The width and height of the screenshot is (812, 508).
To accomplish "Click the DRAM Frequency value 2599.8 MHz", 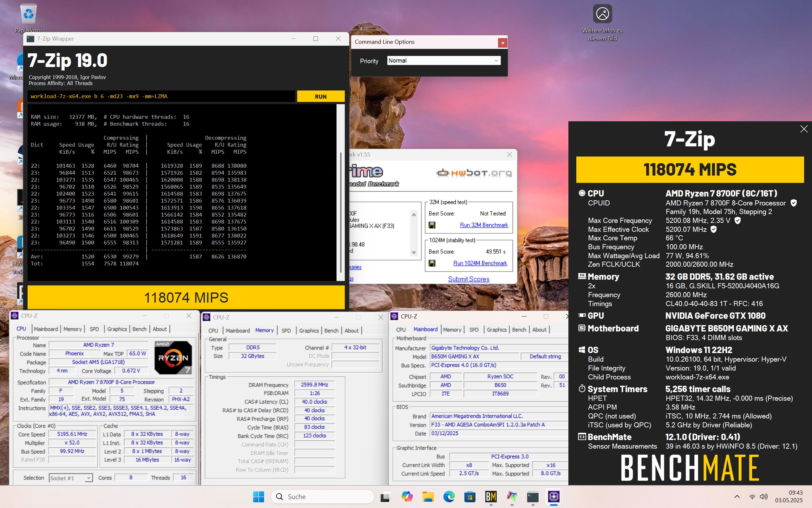I will [x=314, y=384].
